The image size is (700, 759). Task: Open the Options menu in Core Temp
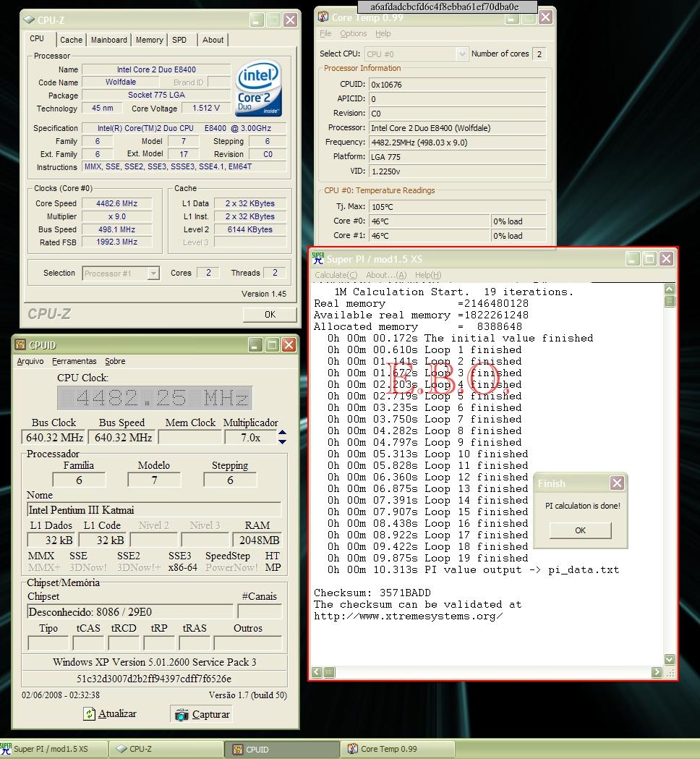click(353, 33)
